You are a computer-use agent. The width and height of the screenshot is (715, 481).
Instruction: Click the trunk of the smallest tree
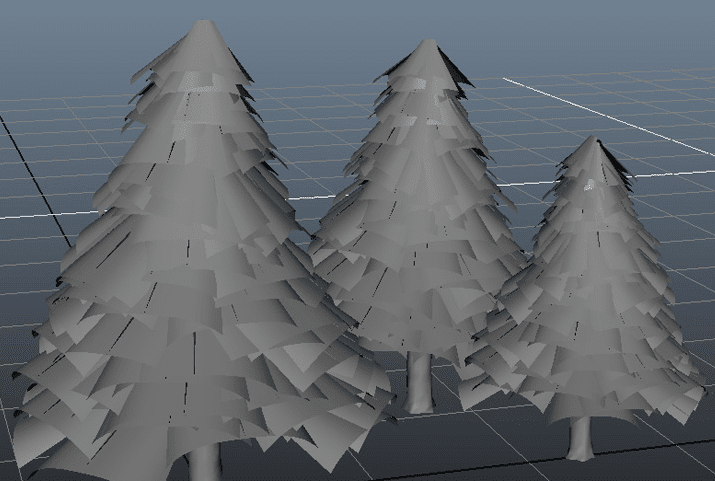coord(580,439)
